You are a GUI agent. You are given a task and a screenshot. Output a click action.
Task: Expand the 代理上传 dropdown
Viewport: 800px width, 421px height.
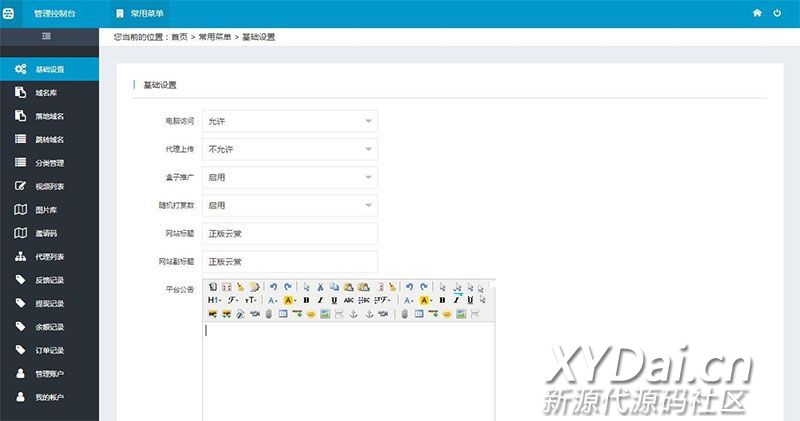tap(290, 150)
